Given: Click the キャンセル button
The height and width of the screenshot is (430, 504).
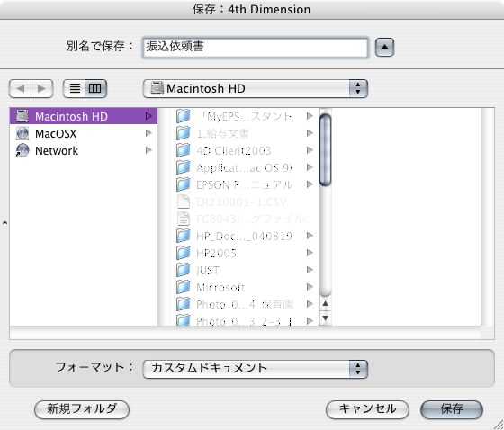Looking at the screenshot, I should point(367,409).
